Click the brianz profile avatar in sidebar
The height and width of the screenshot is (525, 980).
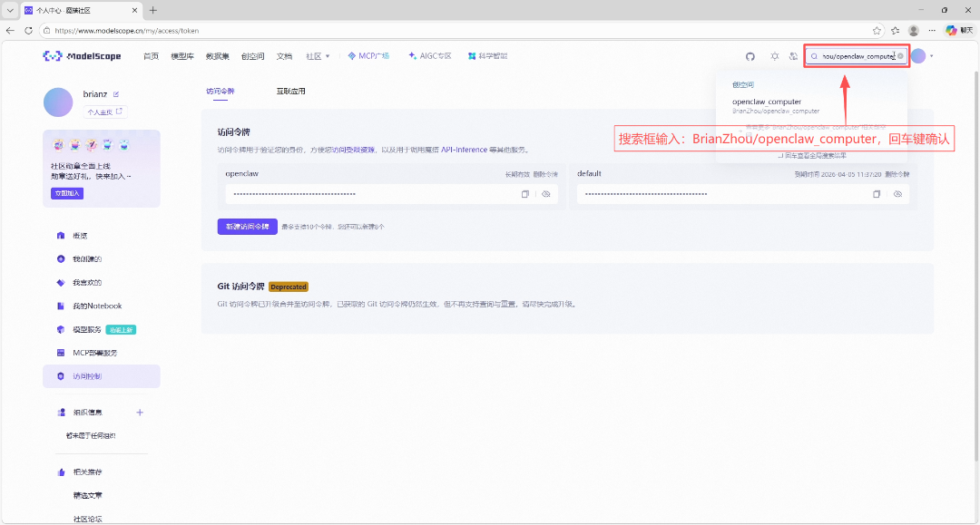58,102
